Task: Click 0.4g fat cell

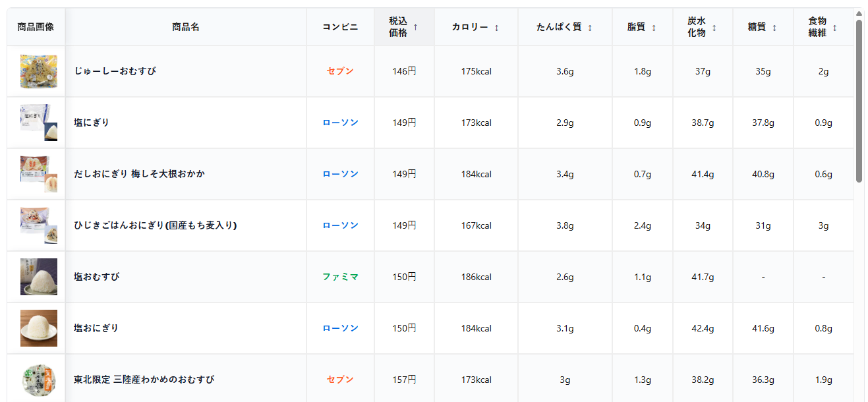Action: click(643, 328)
